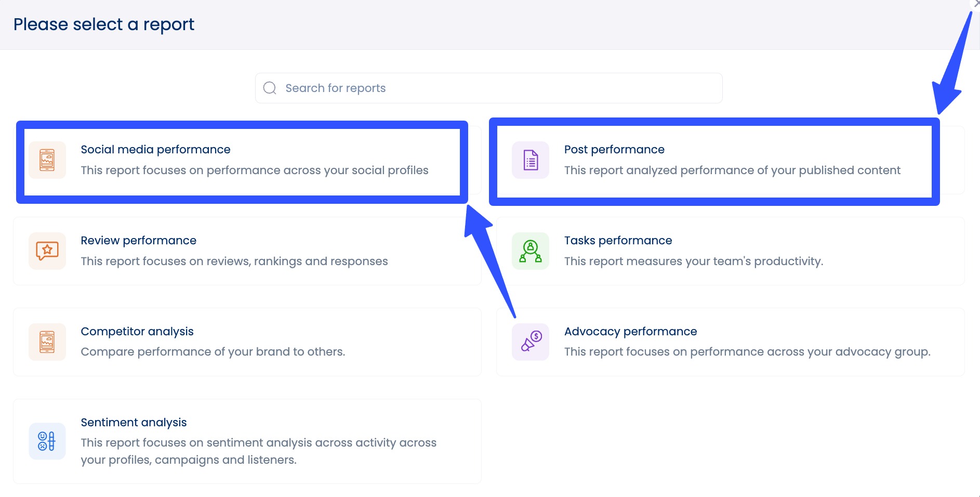Viewport: 980px width, 497px height.
Task: Click the Social media performance phone icon
Action: (47, 160)
